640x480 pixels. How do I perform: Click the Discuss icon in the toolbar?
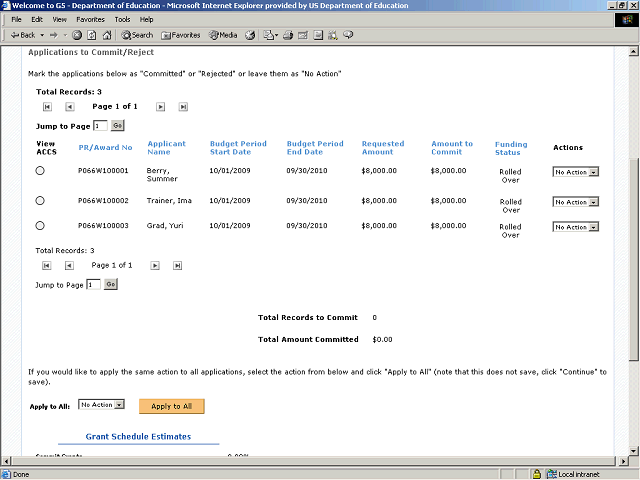[318, 35]
